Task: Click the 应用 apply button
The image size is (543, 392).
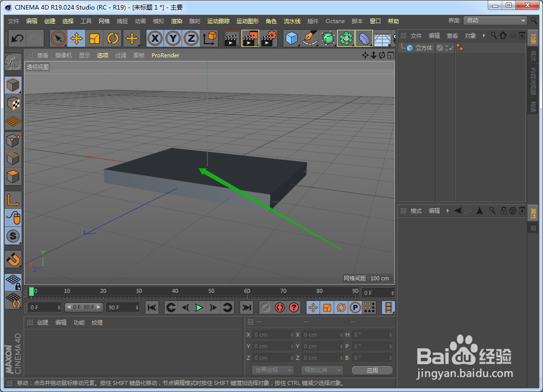Action: pyautogui.click(x=372, y=370)
